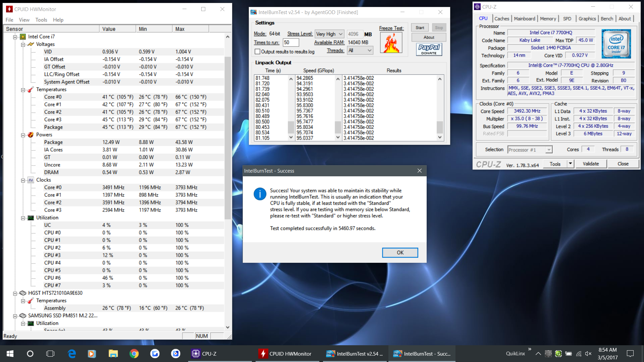Click the Voltages category icon

(31, 44)
